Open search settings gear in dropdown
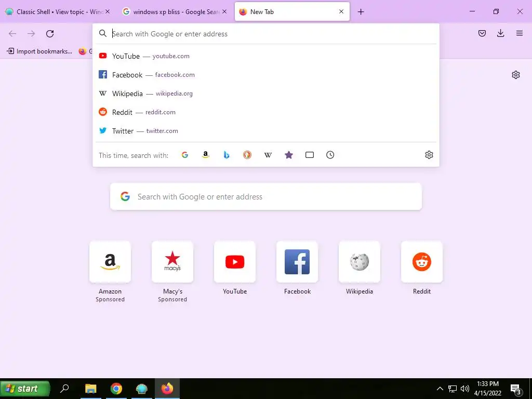The width and height of the screenshot is (532, 399). pos(429,155)
